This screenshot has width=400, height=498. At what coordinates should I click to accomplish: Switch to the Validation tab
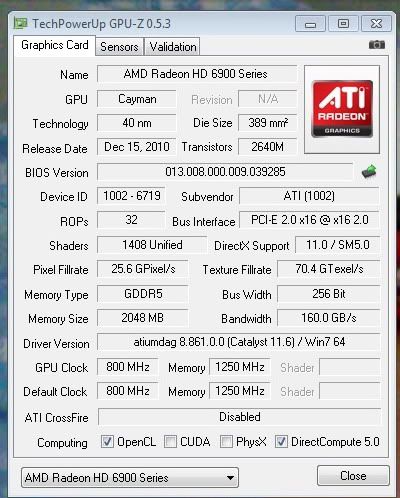click(x=173, y=47)
